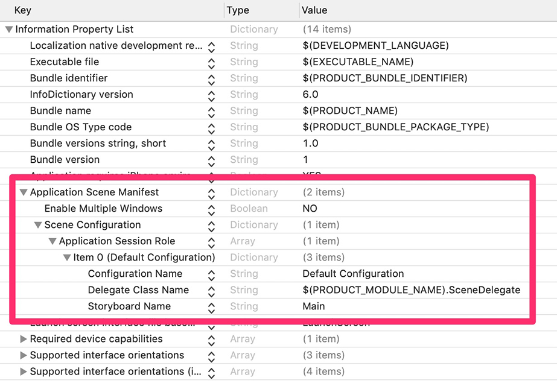
Task: Select the Storyboard Name key label
Action: tap(129, 307)
